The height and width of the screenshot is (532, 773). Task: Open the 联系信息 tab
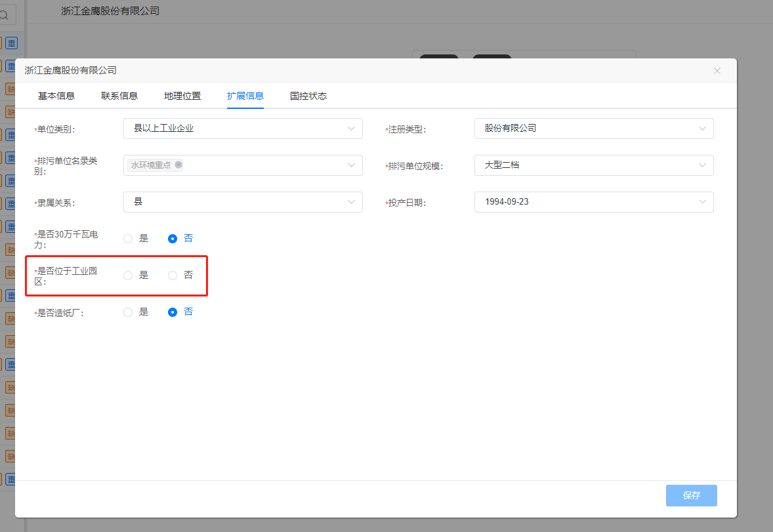pyautogui.click(x=119, y=96)
